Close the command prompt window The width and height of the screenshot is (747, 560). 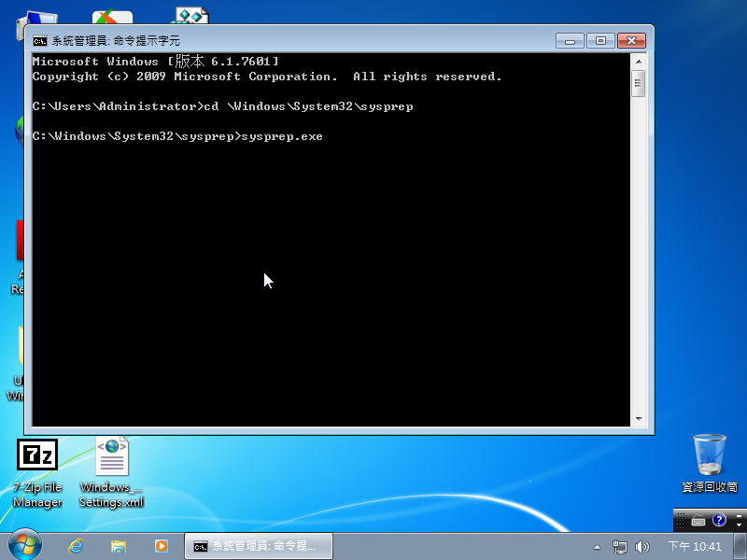pyautogui.click(x=632, y=41)
